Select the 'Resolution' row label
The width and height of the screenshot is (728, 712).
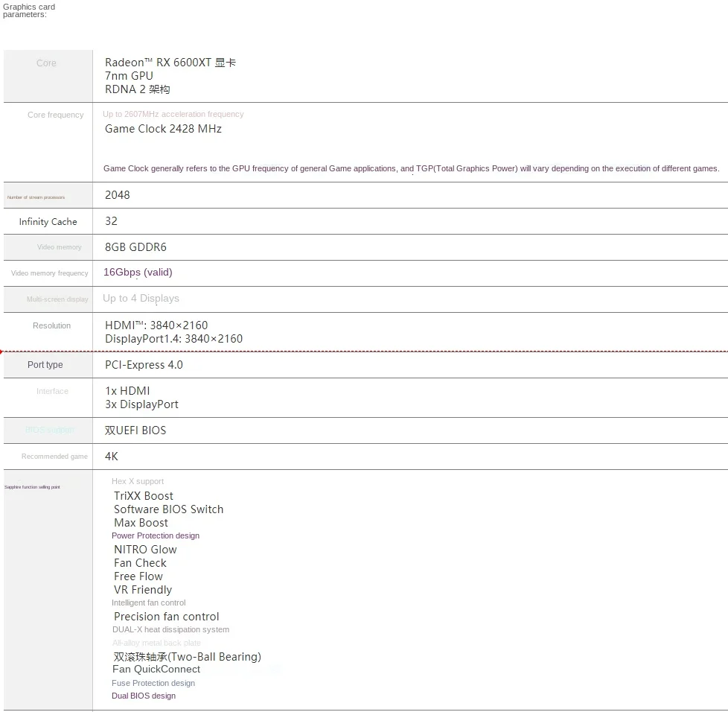(x=51, y=325)
